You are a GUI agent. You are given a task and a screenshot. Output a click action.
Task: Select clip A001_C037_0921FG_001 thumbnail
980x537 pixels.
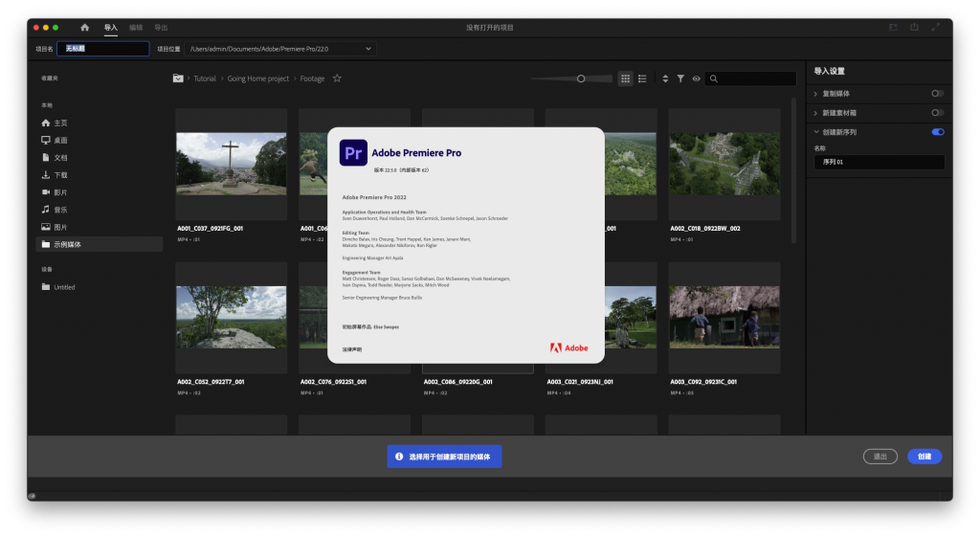tap(232, 164)
